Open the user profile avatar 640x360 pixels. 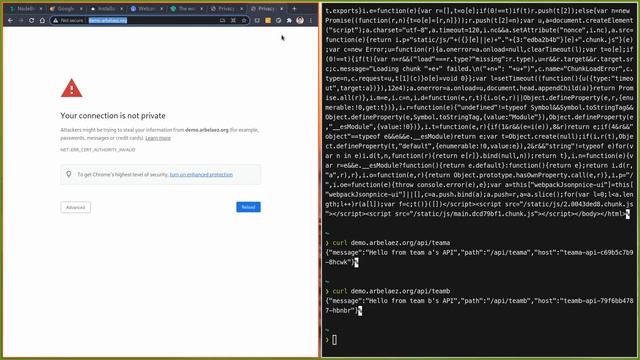(x=300, y=20)
